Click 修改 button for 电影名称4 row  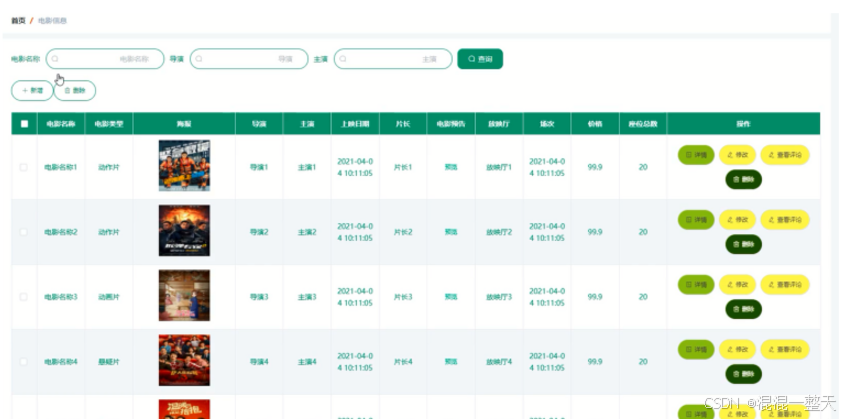[x=737, y=350]
